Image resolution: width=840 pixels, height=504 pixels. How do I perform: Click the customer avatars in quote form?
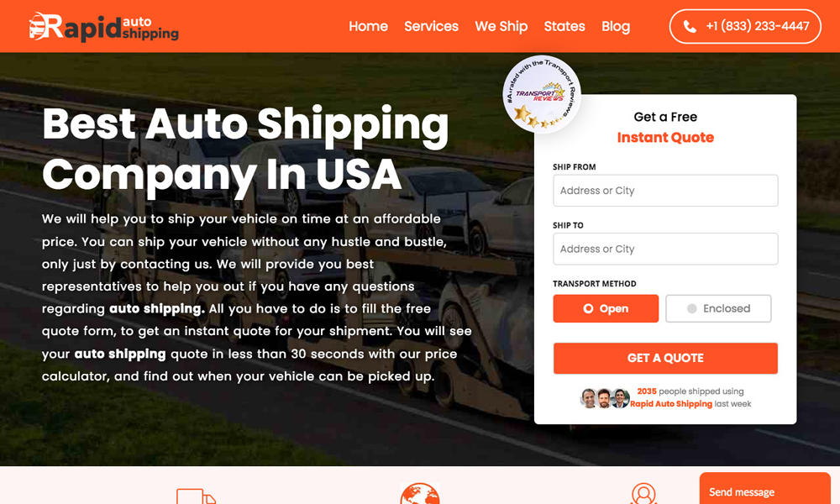[x=605, y=398]
